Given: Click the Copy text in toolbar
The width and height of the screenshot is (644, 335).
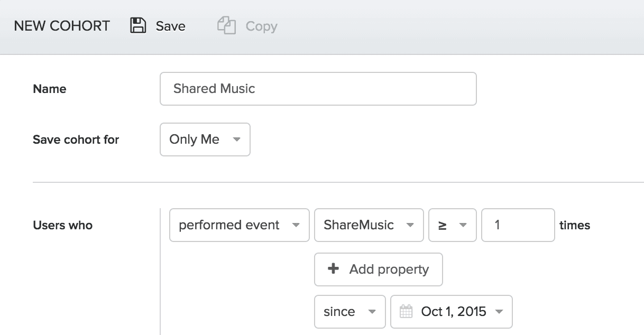Looking at the screenshot, I should click(261, 26).
